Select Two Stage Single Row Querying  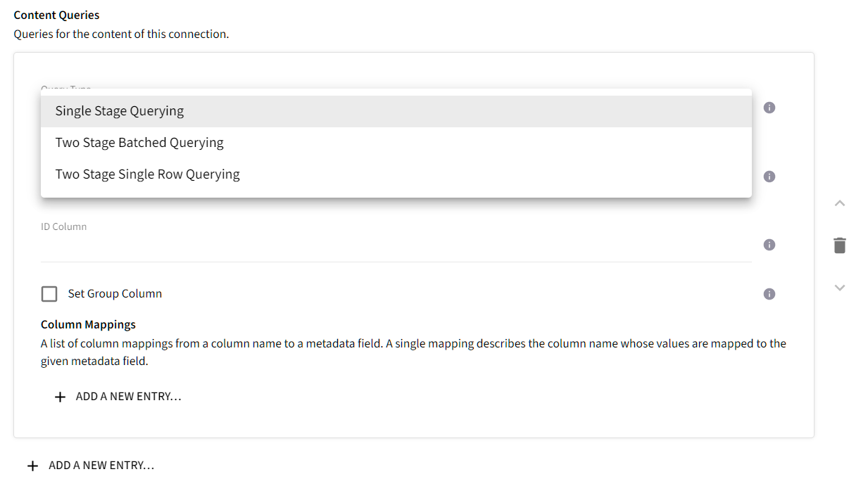[x=147, y=174]
